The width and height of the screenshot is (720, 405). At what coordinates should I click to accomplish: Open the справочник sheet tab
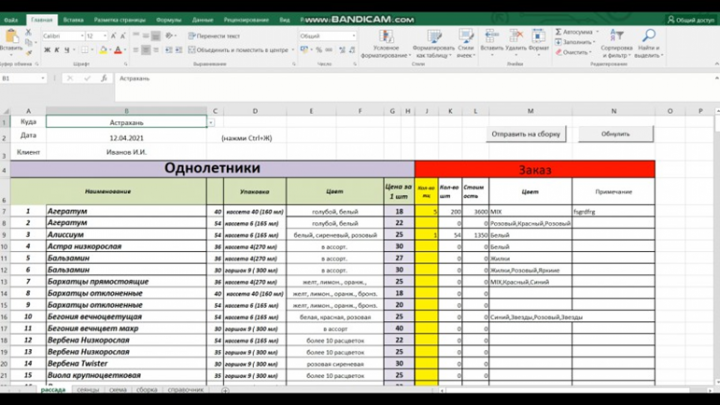point(186,390)
